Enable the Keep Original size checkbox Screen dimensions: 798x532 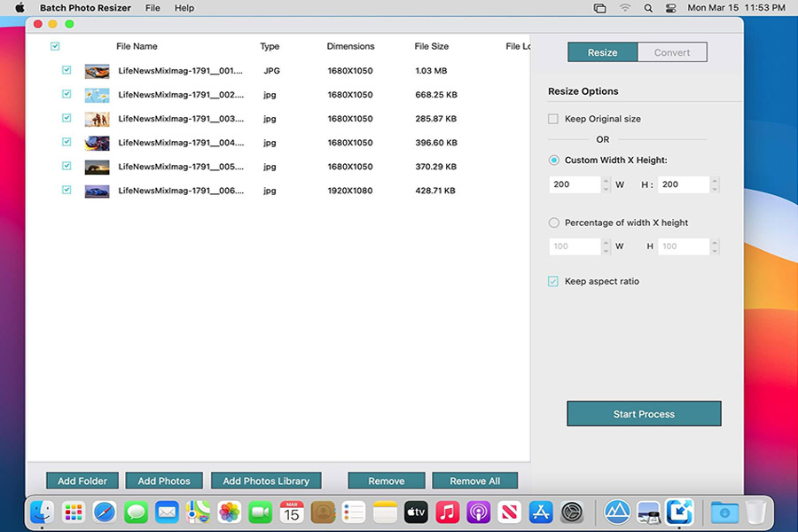click(x=553, y=118)
